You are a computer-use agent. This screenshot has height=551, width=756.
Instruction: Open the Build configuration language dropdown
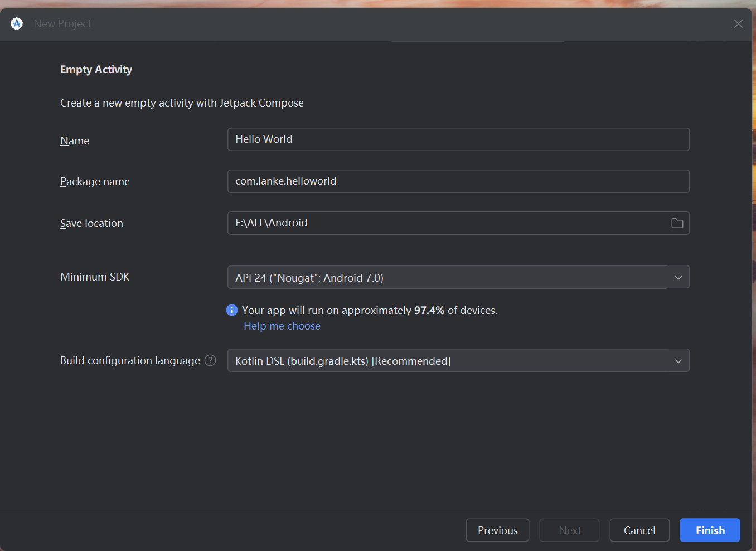(458, 360)
